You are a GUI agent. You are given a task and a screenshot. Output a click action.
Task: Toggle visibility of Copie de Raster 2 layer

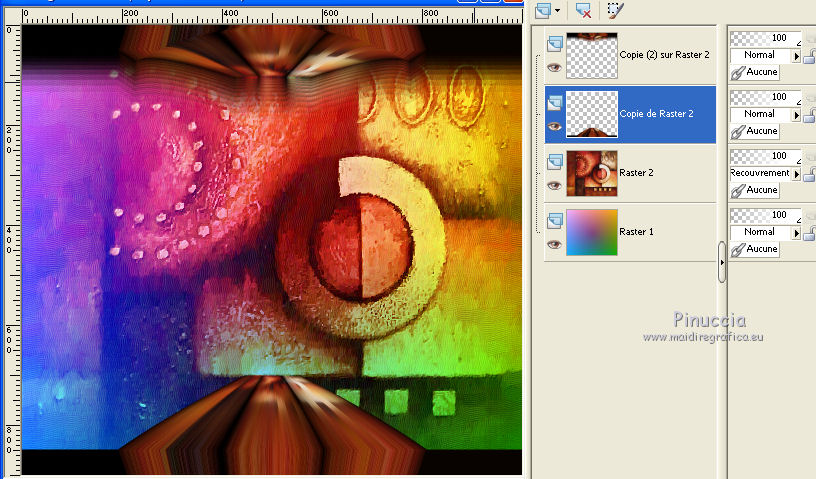pos(554,127)
